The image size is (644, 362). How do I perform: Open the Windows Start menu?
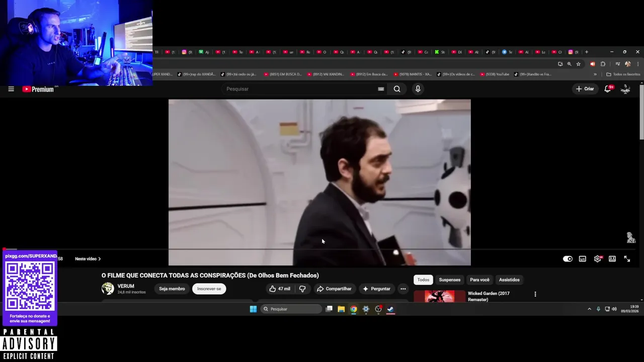253,309
